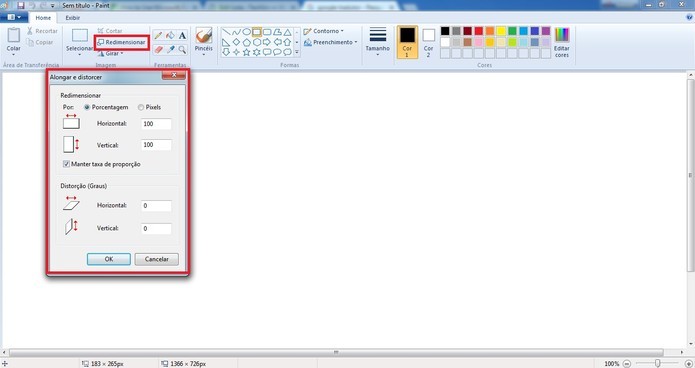695x368 pixels.
Task: Choose the Rounded rectangle shape
Action: pos(267,32)
